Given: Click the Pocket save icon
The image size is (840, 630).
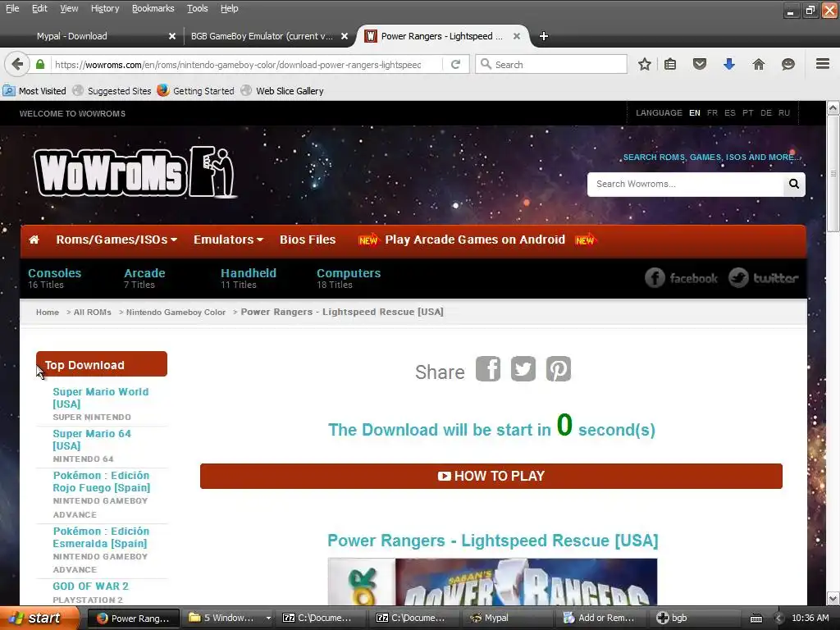Looking at the screenshot, I should pos(700,64).
